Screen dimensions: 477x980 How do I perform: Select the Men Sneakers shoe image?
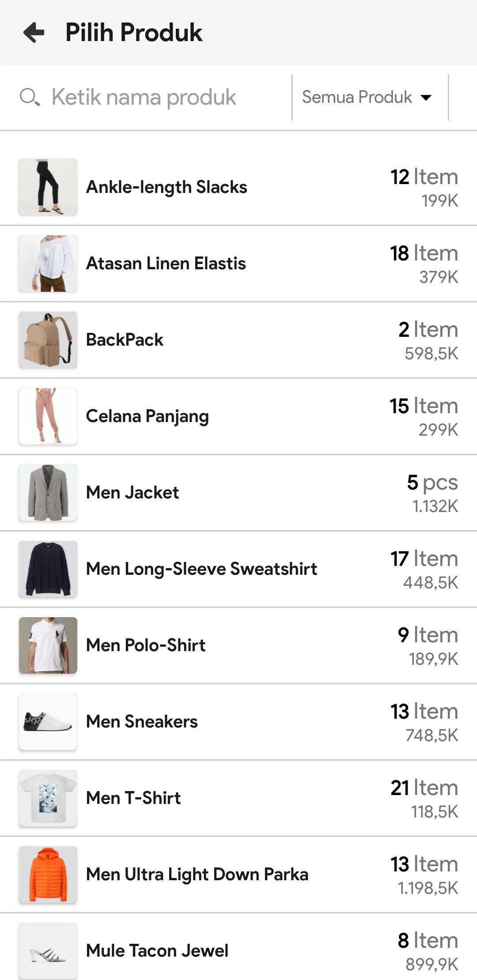[x=48, y=722]
